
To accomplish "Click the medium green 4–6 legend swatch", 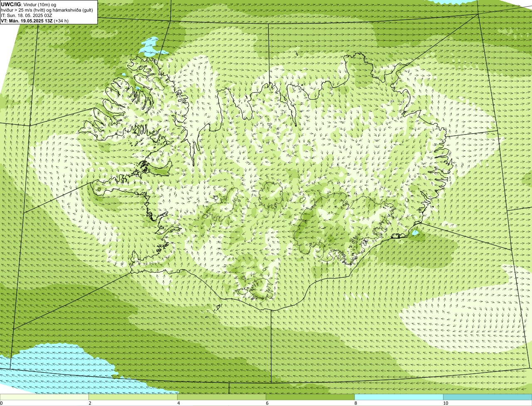I will 222,397.
